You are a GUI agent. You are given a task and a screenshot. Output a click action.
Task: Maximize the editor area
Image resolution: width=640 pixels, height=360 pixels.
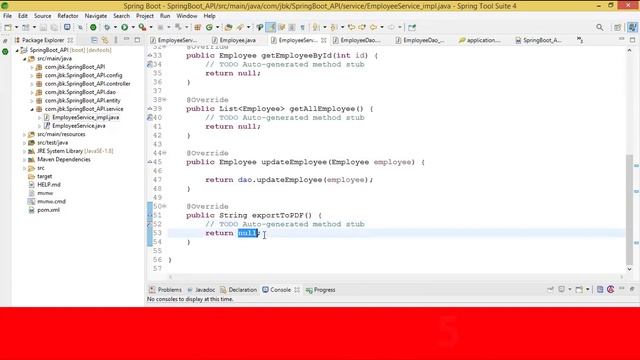point(632,40)
